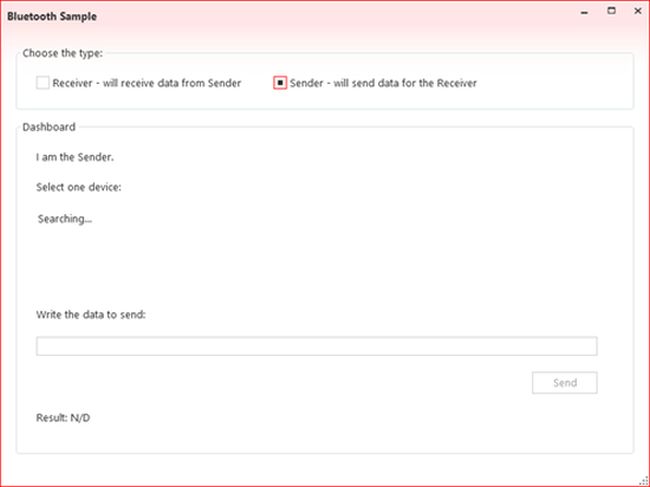Click the "Receiver - will receive data" label
Screen dimensions: 650x487
[x=147, y=83]
